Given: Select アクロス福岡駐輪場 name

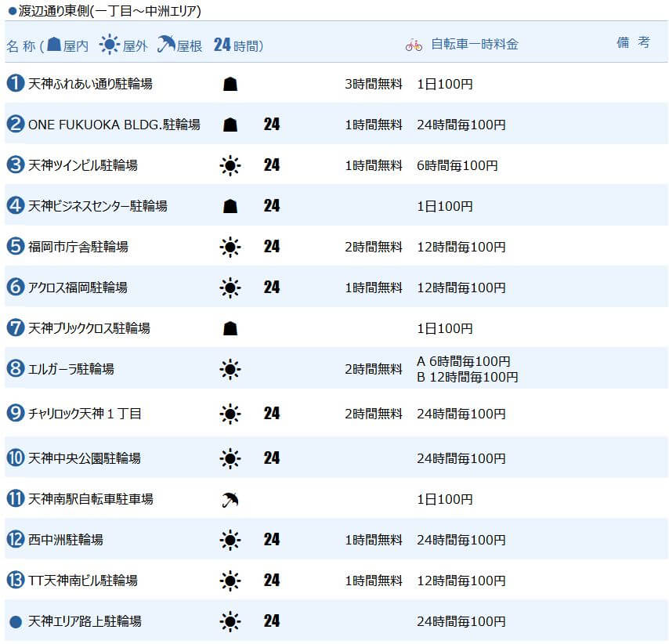Looking at the screenshot, I should pyautogui.click(x=78, y=288).
